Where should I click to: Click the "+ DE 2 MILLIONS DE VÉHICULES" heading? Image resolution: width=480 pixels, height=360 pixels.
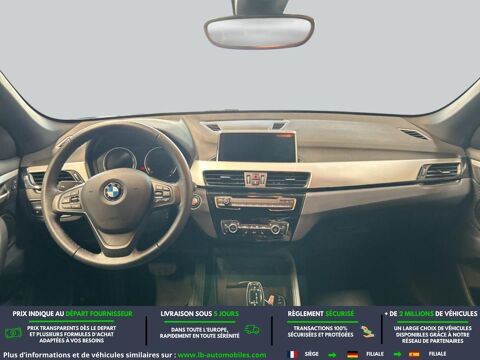pyautogui.click(x=431, y=314)
